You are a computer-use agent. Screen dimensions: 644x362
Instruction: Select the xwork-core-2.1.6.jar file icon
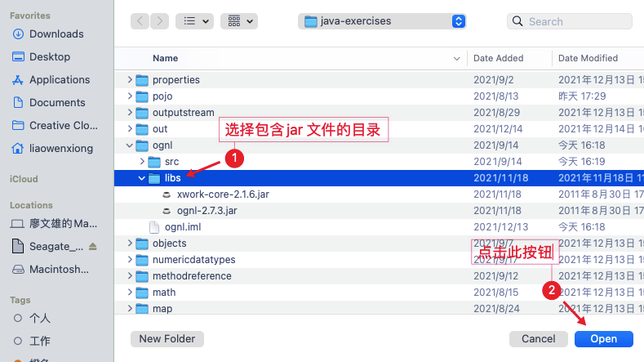pos(167,194)
